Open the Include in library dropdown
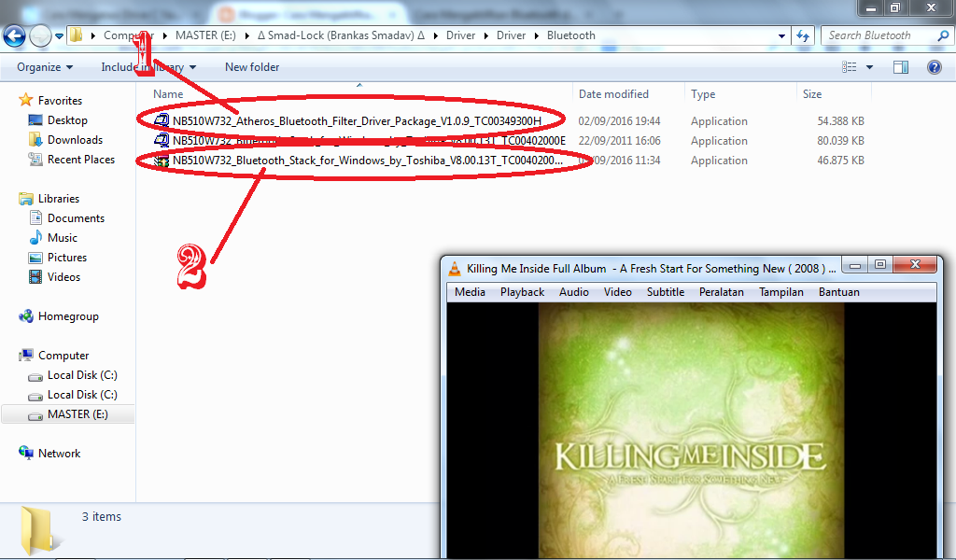 [148, 67]
